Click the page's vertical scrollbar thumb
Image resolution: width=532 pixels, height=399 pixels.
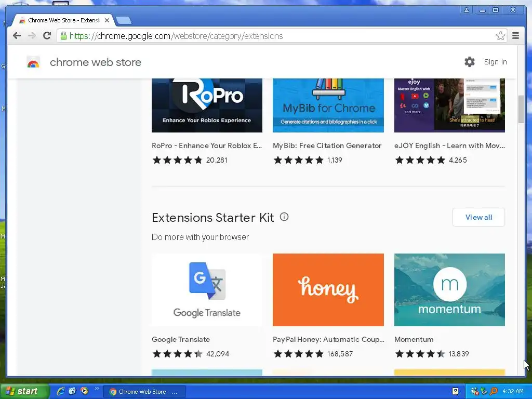point(521,109)
